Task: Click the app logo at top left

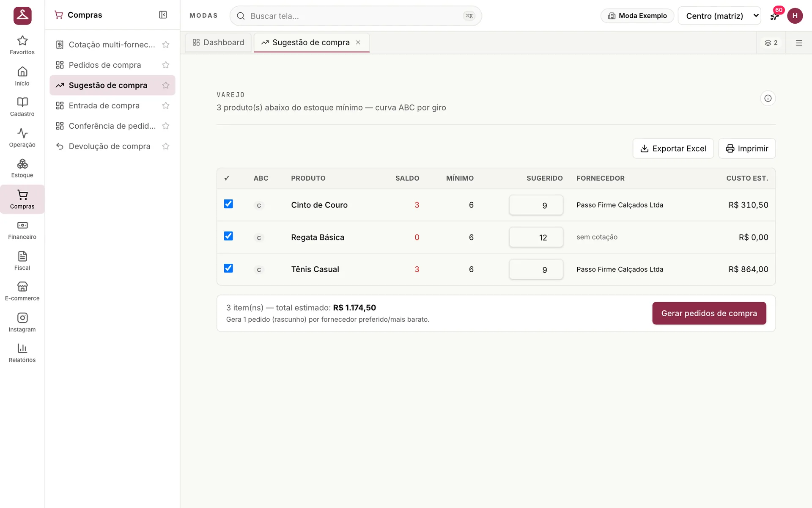Action: [22, 16]
